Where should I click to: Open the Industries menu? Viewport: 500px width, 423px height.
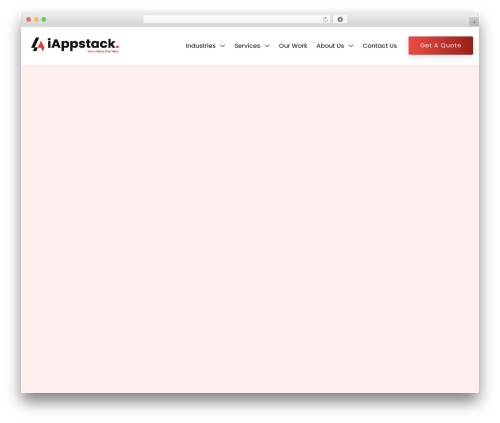[x=200, y=46]
